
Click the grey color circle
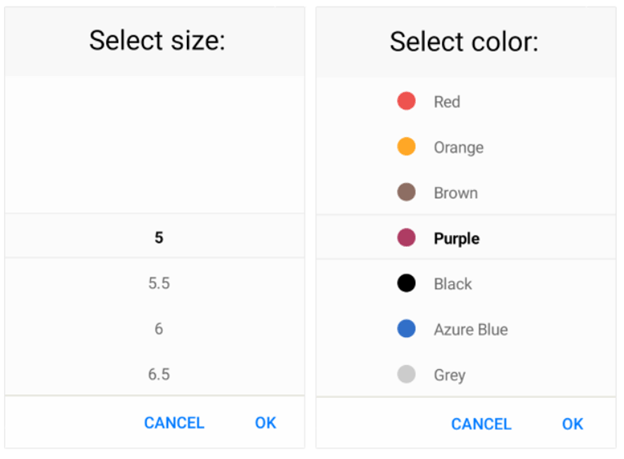(x=406, y=375)
